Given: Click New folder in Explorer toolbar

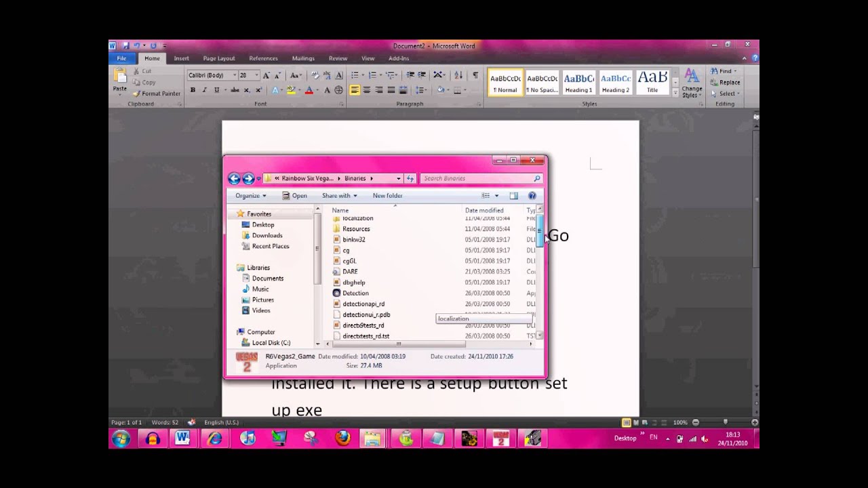Looking at the screenshot, I should [x=387, y=196].
